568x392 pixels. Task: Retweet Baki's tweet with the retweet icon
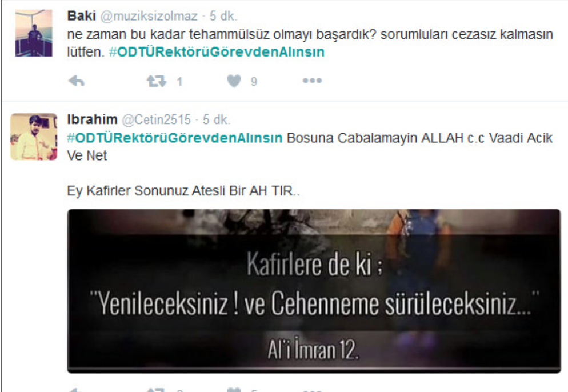157,81
